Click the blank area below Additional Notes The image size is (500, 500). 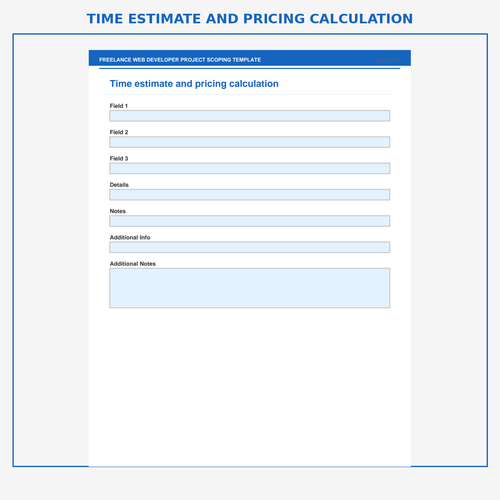250,387
